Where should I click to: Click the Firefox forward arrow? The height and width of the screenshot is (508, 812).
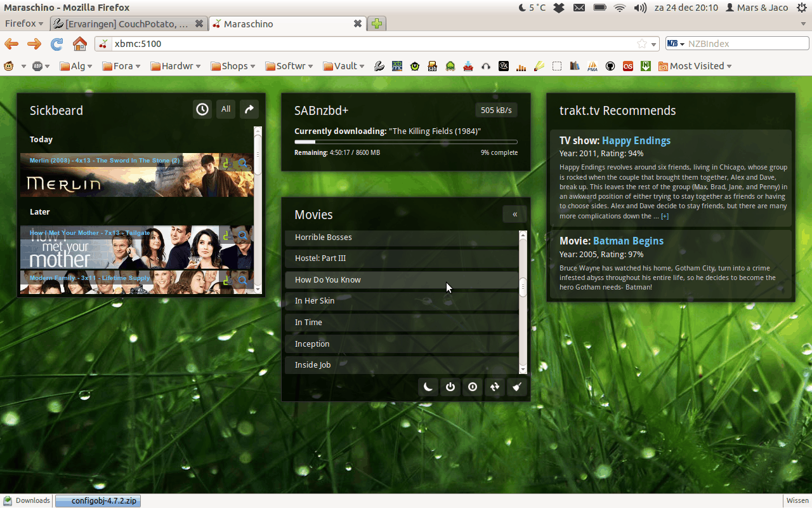[x=34, y=44]
